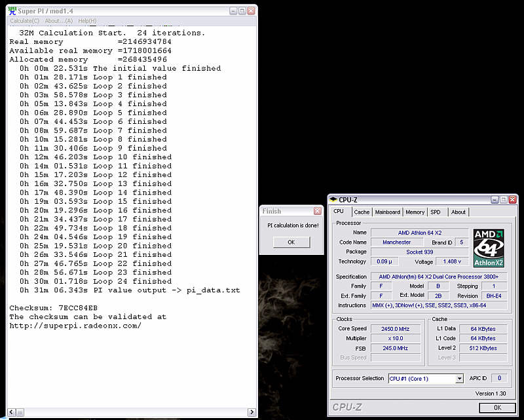
Task: Click 'Checksum: 7ECC84EB' line in Super PI
Action: coord(54,308)
